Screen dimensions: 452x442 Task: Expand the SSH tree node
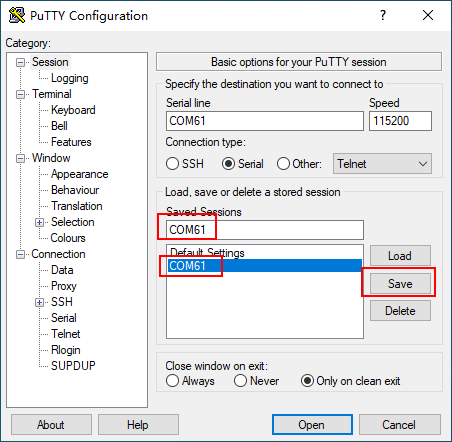pyautogui.click(x=39, y=302)
